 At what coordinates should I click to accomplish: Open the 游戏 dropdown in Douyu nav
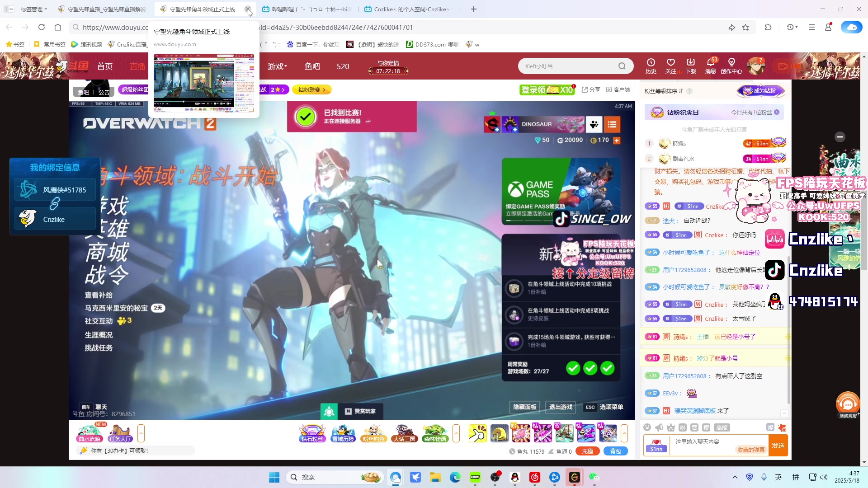click(278, 66)
